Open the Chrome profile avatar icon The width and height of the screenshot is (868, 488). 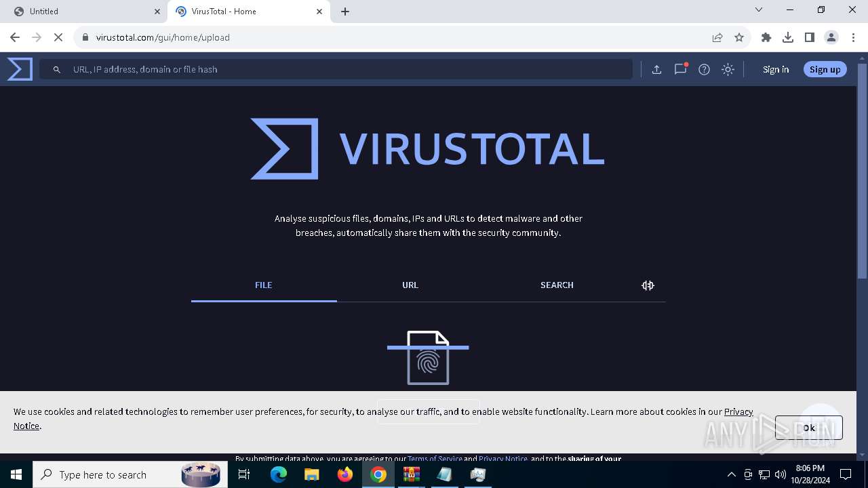click(831, 37)
